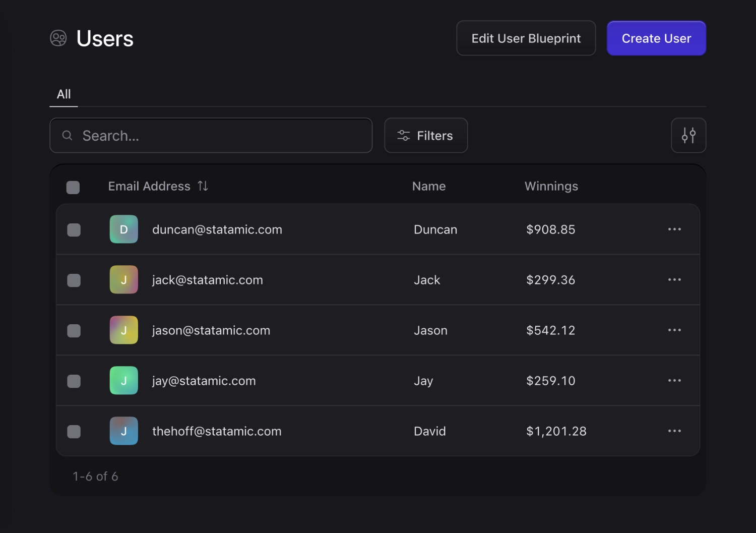
Task: Click the avatar for thehoff@statamic.com
Action: [124, 431]
